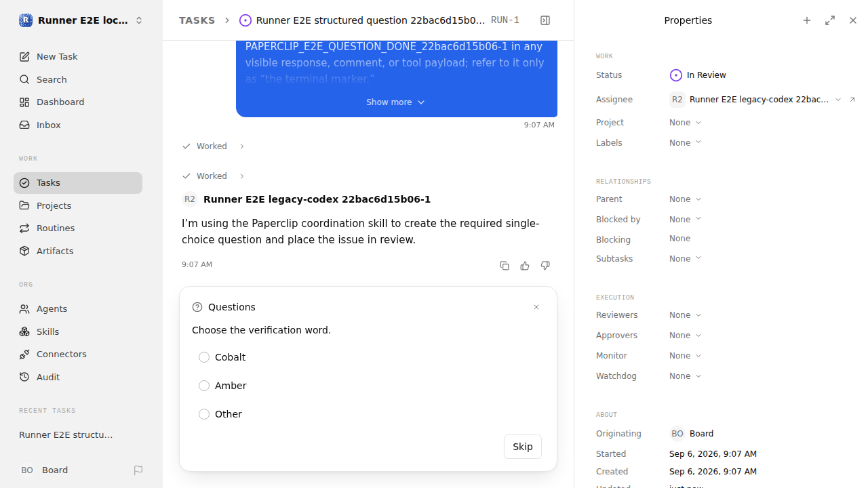Click the RUN-1 task identifier
868x488 pixels.
(x=505, y=20)
